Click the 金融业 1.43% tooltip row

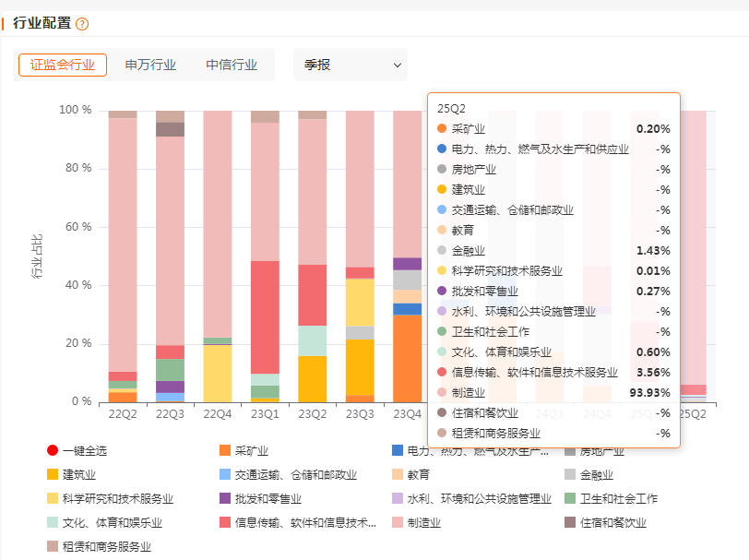[x=553, y=250]
